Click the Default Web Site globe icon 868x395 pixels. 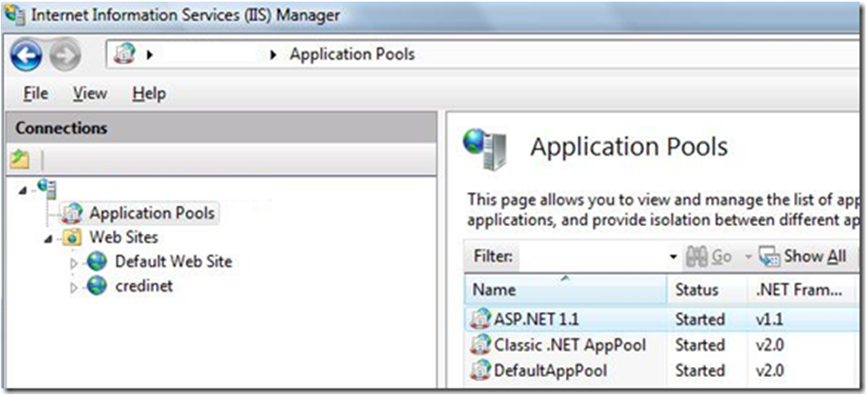click(96, 262)
